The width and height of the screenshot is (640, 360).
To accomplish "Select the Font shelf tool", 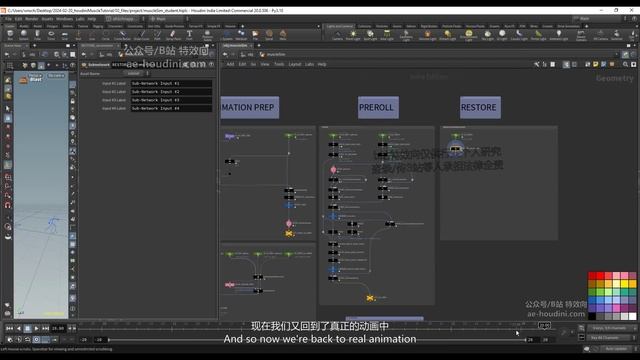I will click(189, 35).
